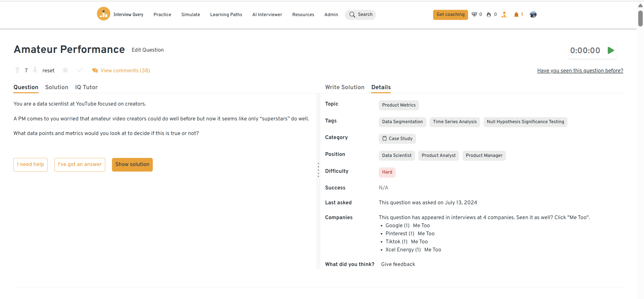Click the flame streak icon
The image size is (644, 299).
click(x=489, y=14)
